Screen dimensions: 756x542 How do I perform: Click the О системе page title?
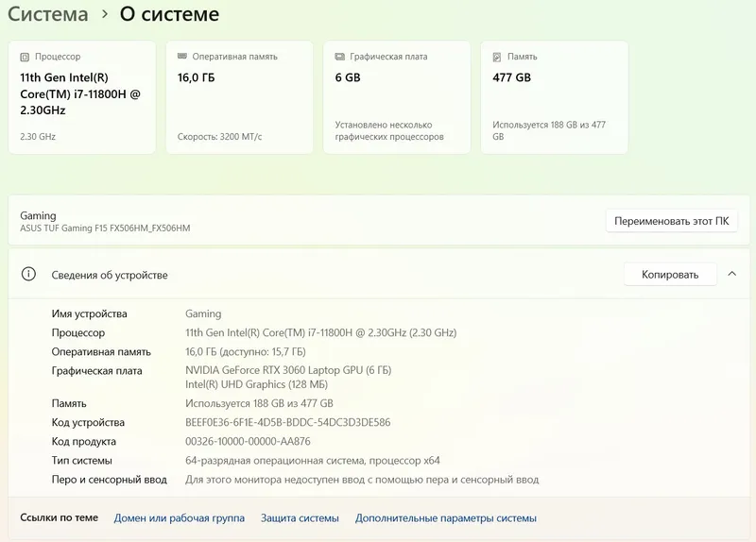[x=169, y=13]
